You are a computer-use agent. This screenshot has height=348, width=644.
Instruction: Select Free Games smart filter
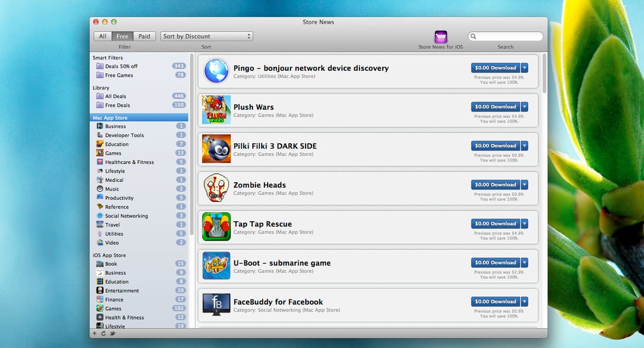pos(138,76)
